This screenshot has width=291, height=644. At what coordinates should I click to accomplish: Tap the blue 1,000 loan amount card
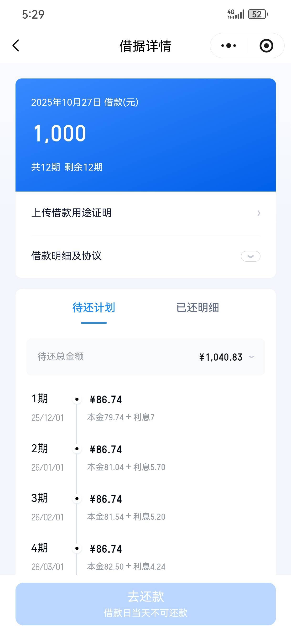click(145, 135)
